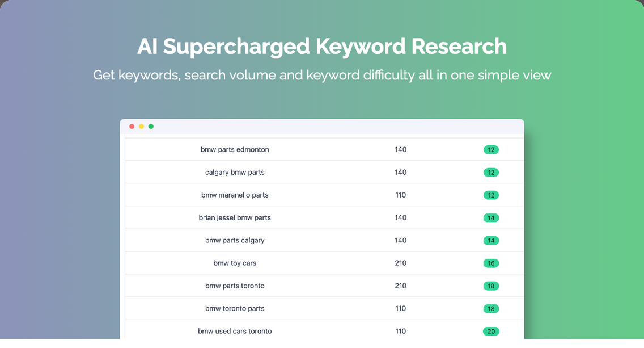Click difficulty badge 12 for calgary bmw parts

point(491,173)
